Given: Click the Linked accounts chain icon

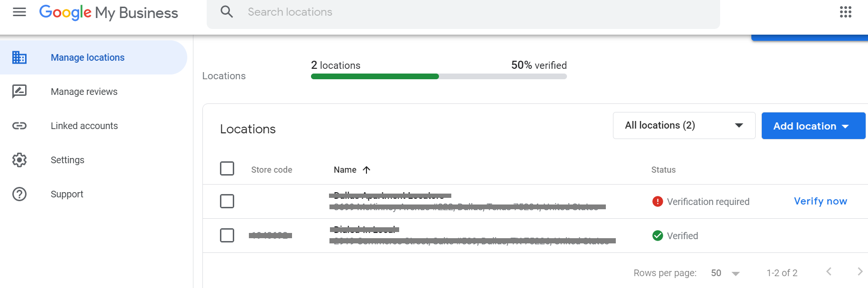Looking at the screenshot, I should [x=19, y=126].
